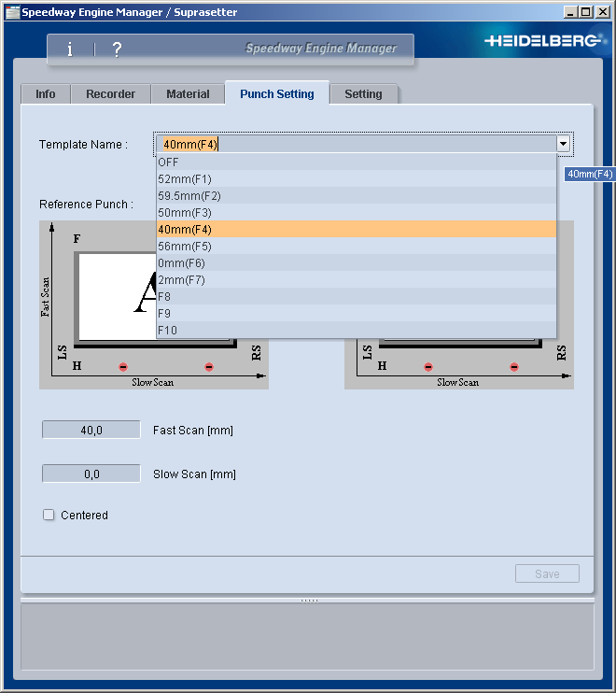
Task: Switch to the Material tab
Action: pos(188,94)
